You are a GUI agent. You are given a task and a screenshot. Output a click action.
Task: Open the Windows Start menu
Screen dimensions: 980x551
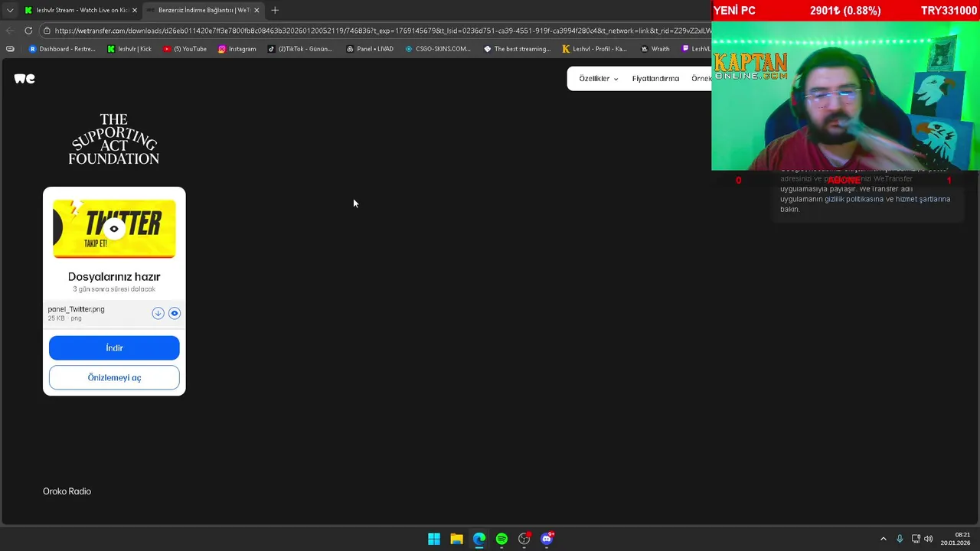434,539
